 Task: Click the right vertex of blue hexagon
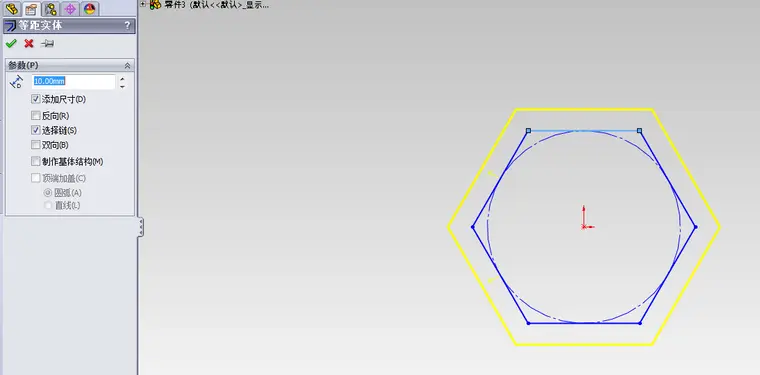coord(696,227)
